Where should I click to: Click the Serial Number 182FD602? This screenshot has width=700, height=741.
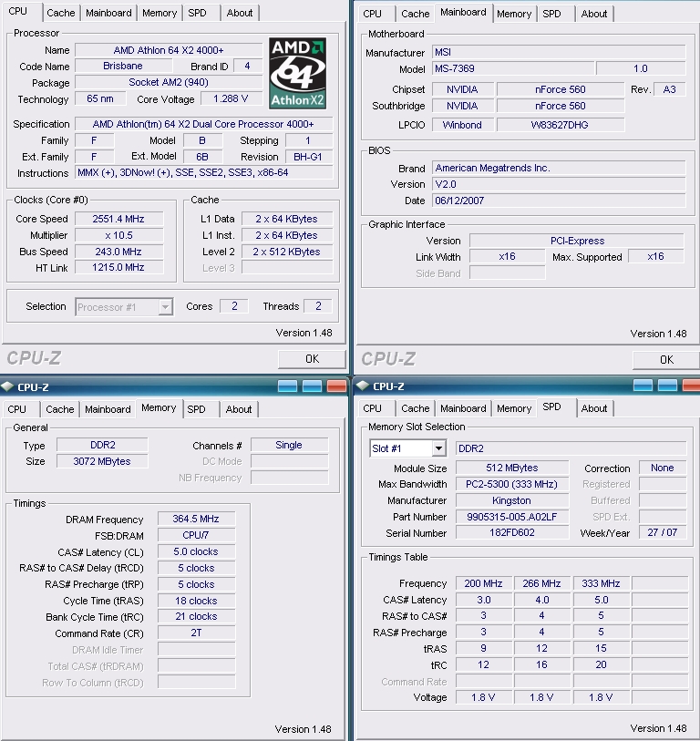[x=512, y=532]
